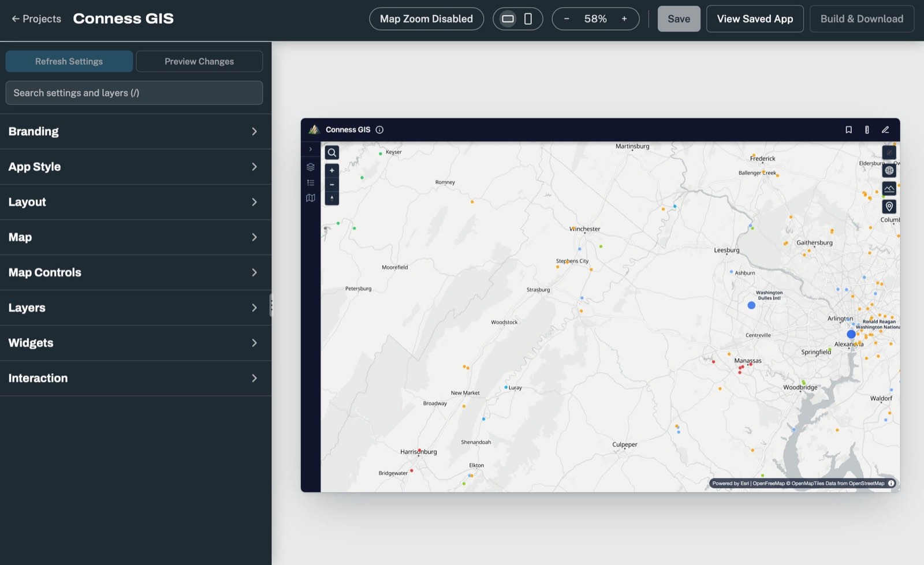This screenshot has height=565, width=924.
Task: Expand the App Style section
Action: (x=136, y=167)
